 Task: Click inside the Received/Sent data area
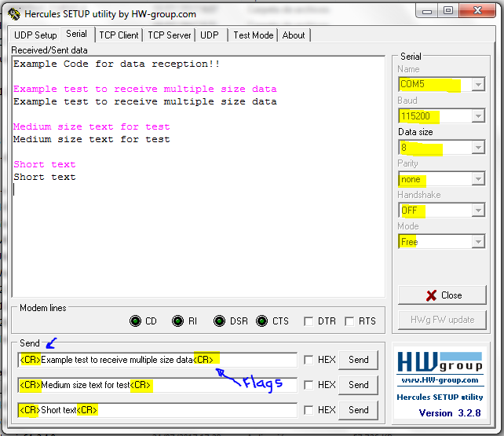tap(199, 177)
